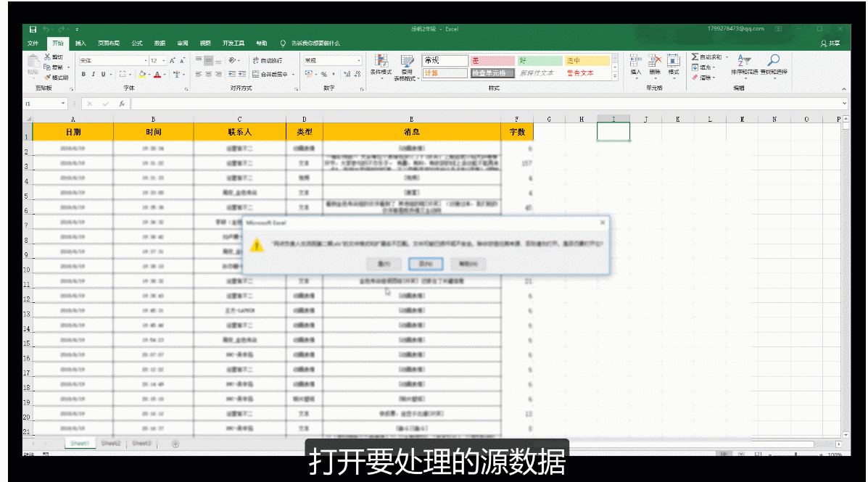Click the middle button in Excel dialog
This screenshot has width=868, height=482.
pos(426,264)
